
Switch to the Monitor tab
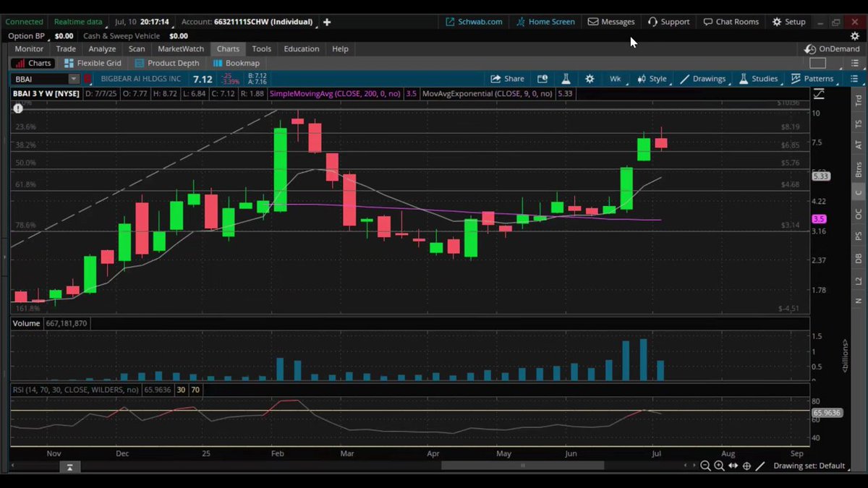[x=29, y=49]
